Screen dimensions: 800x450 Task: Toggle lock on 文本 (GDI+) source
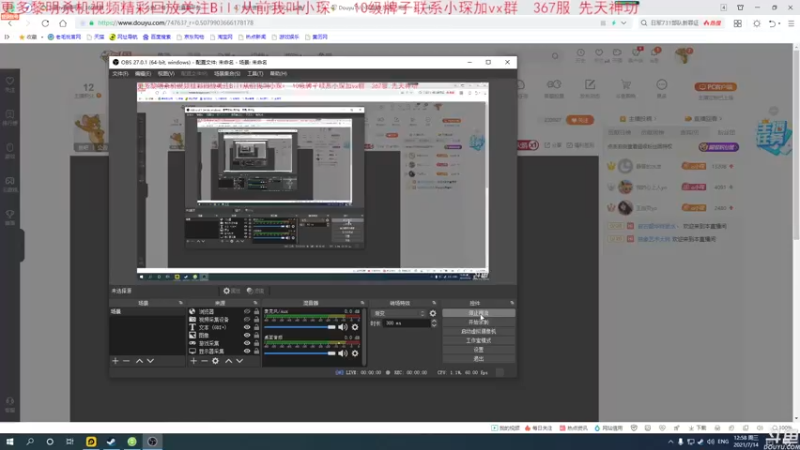point(256,327)
